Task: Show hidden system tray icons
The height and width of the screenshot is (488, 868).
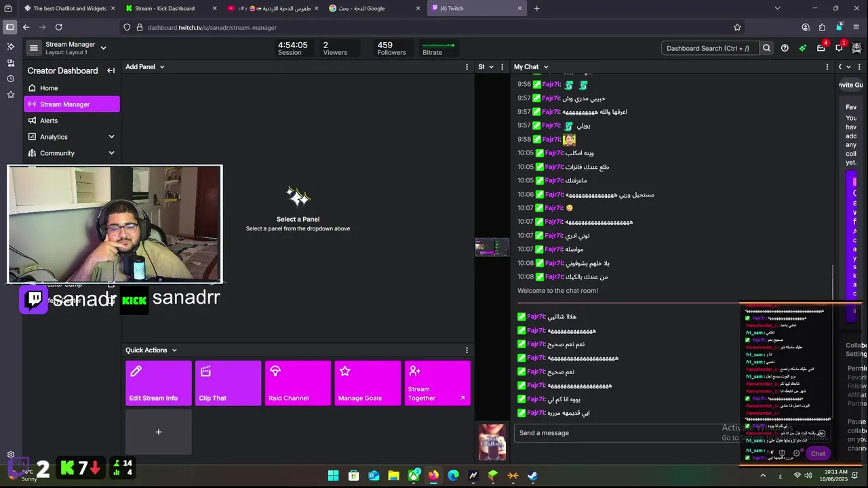Action: pos(763,476)
